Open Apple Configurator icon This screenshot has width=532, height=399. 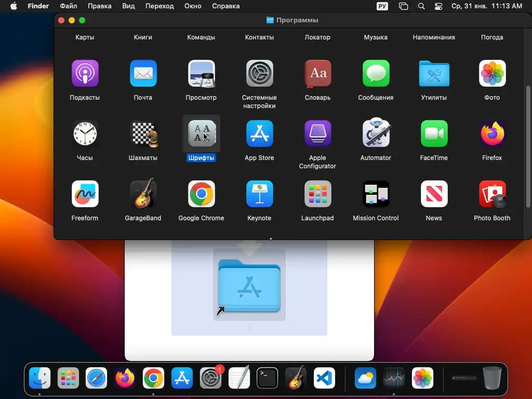[317, 134]
